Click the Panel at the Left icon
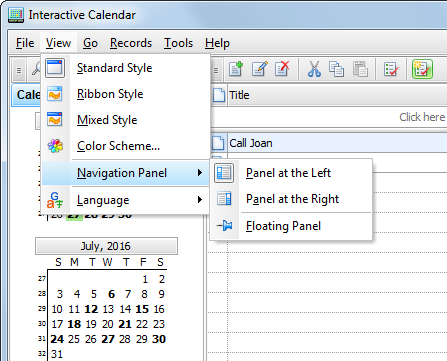The image size is (447, 361). tap(224, 173)
